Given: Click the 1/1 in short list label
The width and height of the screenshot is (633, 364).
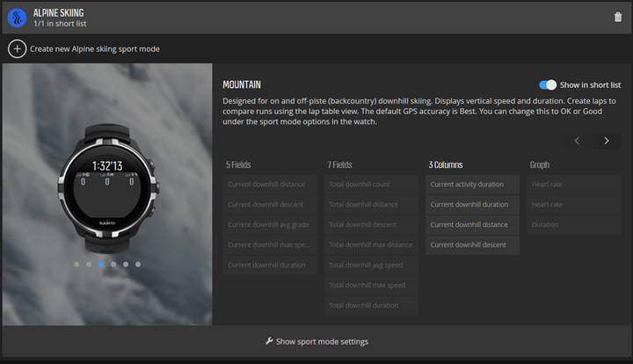Looking at the screenshot, I should click(x=60, y=24).
